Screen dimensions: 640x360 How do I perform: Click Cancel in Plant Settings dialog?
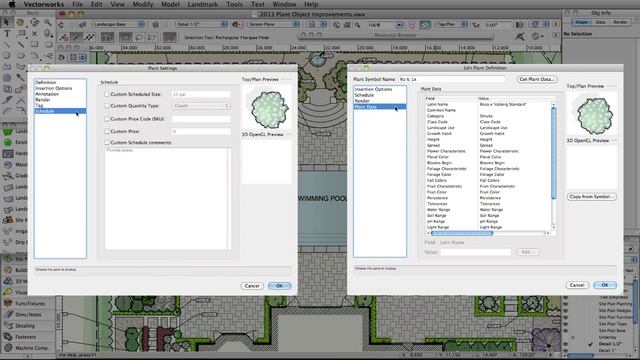(252, 286)
